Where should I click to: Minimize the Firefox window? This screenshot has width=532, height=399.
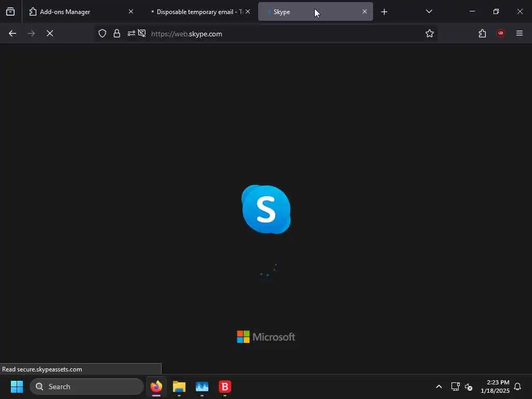[x=472, y=11]
